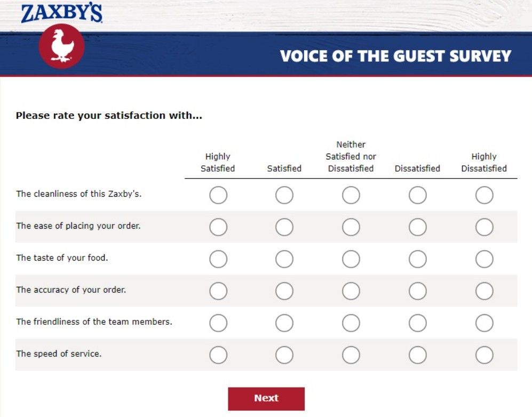Click the Voice of the Guest Survey heading
The width and height of the screenshot is (532, 417).
point(395,56)
